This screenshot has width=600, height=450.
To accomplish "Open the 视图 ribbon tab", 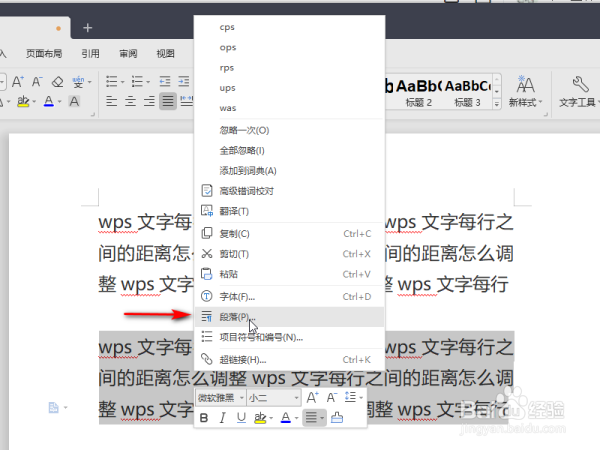I will coord(165,54).
